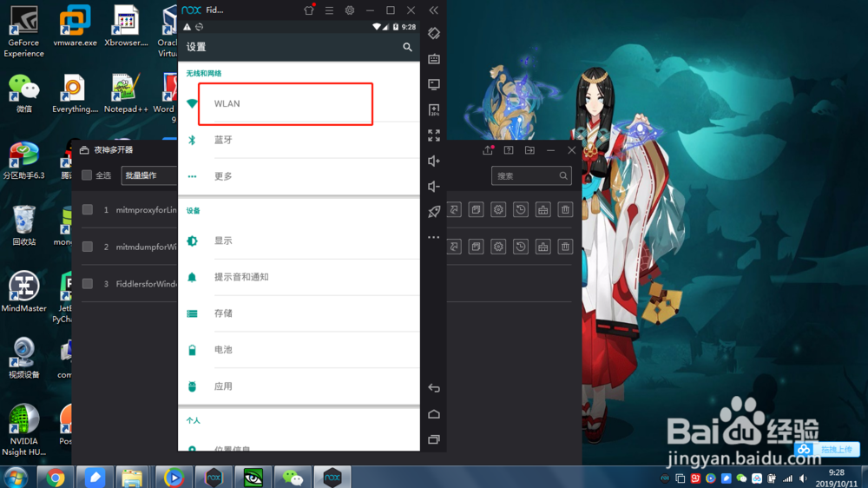
Task: Click the install APK icon in Nox sidebar
Action: [434, 109]
